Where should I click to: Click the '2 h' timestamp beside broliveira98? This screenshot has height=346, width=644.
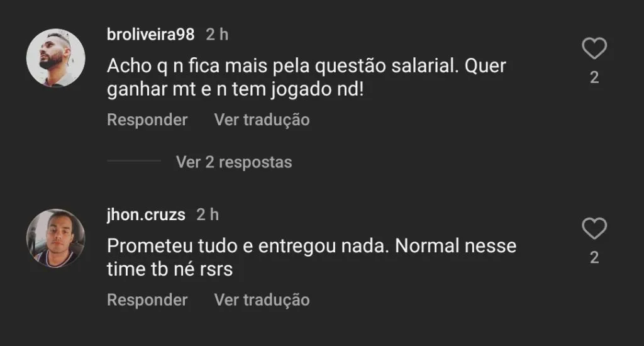point(217,35)
